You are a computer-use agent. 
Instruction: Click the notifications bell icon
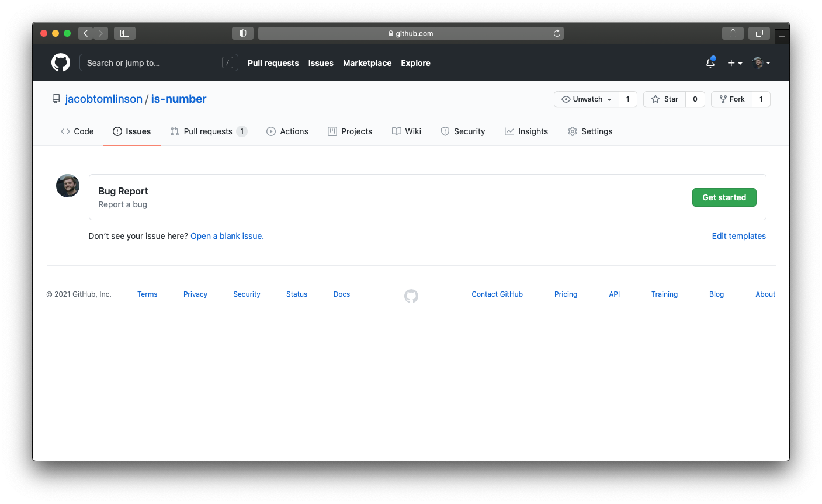click(x=710, y=62)
